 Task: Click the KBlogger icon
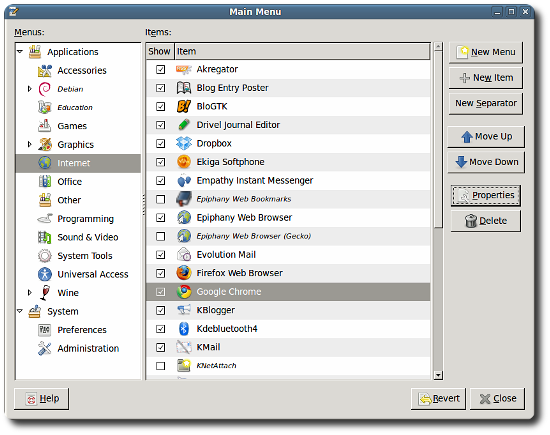(184, 310)
